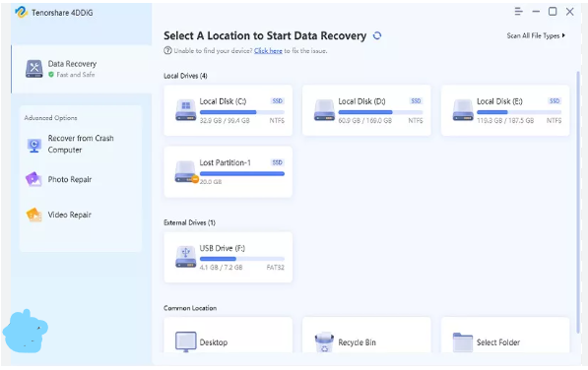This screenshot has height=370, width=588.
Task: Choose the Local Disk (D:) label
Action: 361,101
